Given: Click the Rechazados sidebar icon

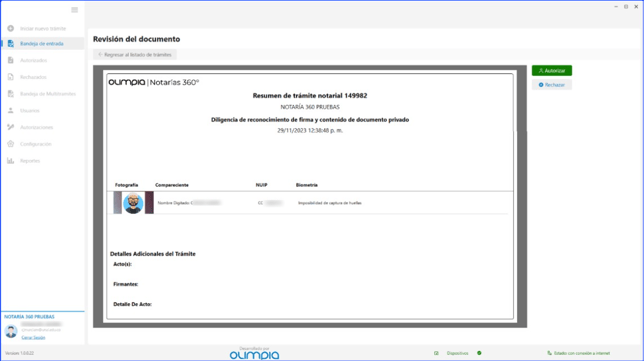Looking at the screenshot, I should (x=11, y=77).
